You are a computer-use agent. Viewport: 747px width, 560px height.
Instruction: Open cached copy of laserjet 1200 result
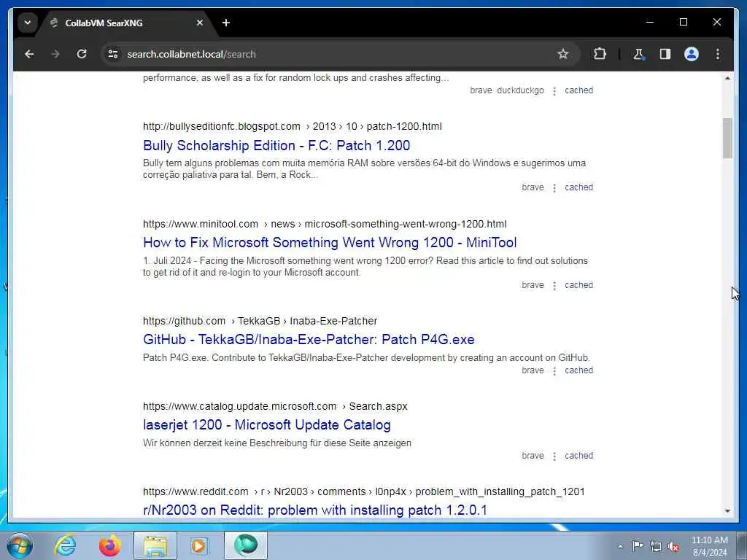tap(578, 455)
